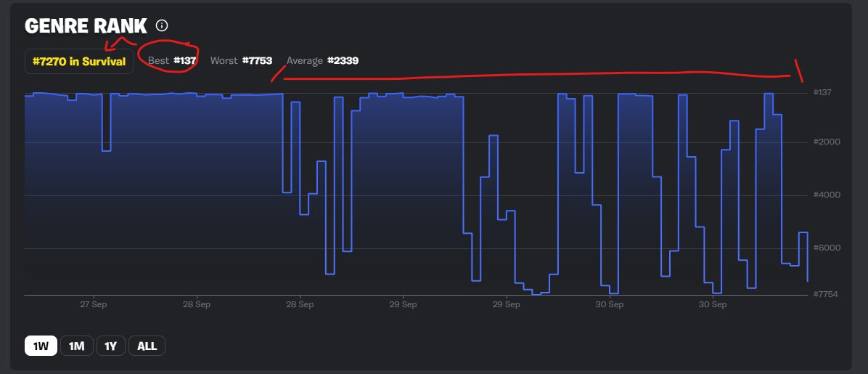This screenshot has height=374, width=868.
Task: Click the #7754 y-axis label
Action: coord(825,294)
